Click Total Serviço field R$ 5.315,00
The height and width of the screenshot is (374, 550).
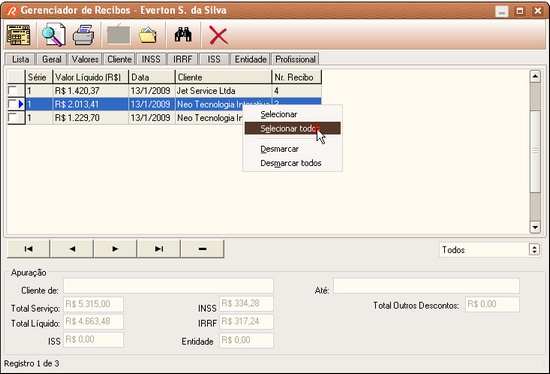[93, 304]
